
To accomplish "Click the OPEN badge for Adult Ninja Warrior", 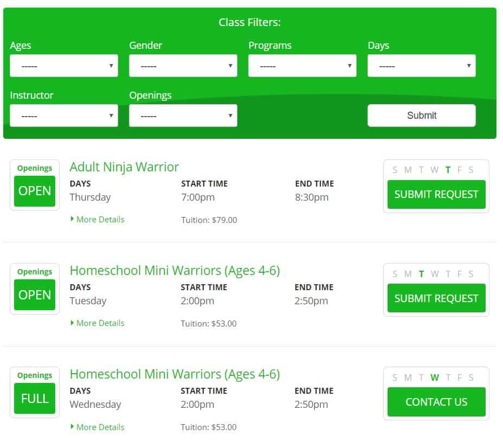I will coord(35,191).
